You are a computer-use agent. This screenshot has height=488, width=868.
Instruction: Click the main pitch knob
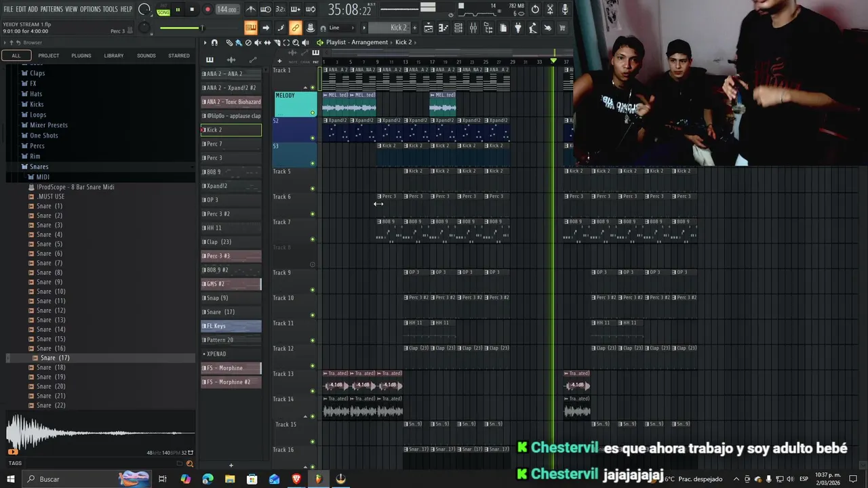(144, 28)
